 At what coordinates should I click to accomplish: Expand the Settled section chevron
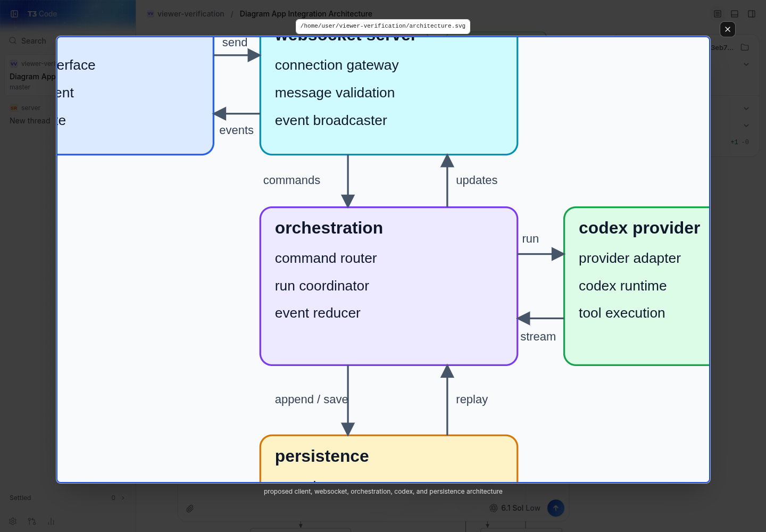123,498
